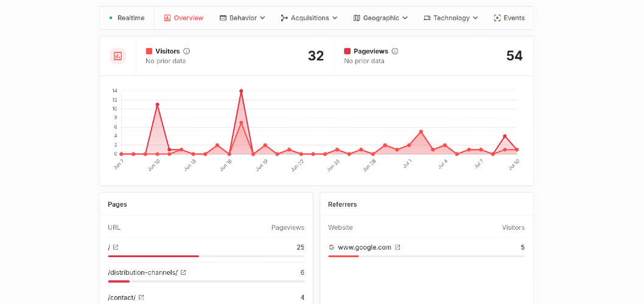The image size is (644, 304).
Task: Toggle the Visitors series color swatch
Action: pos(149,51)
